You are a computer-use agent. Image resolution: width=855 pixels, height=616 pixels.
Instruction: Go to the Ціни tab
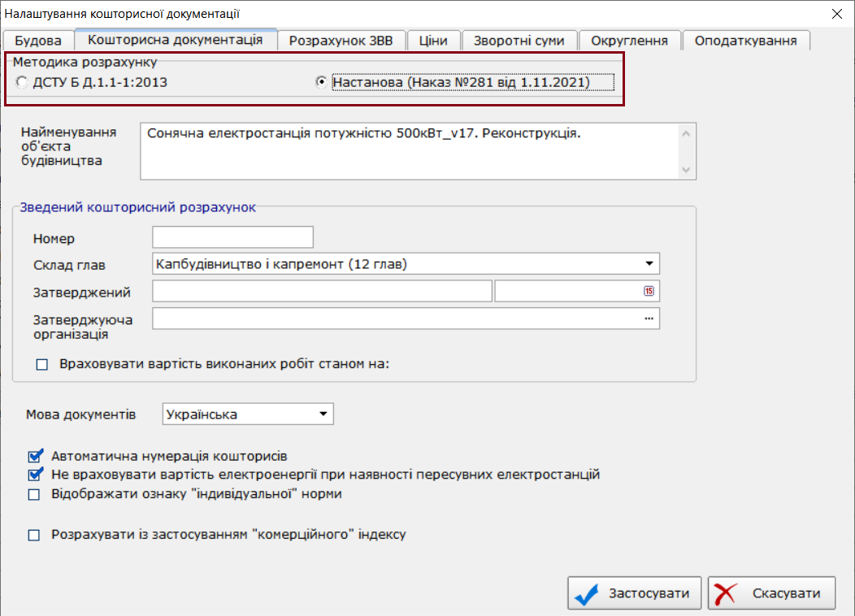click(x=434, y=41)
